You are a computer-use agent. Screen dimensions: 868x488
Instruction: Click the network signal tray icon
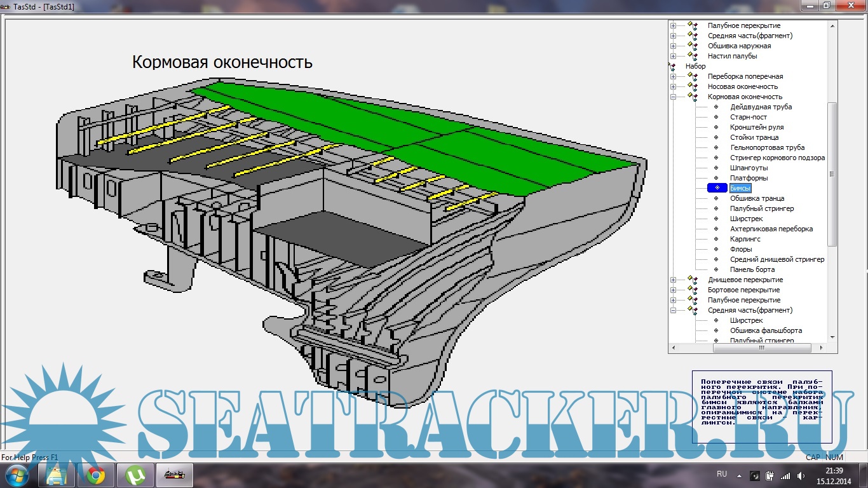point(785,475)
